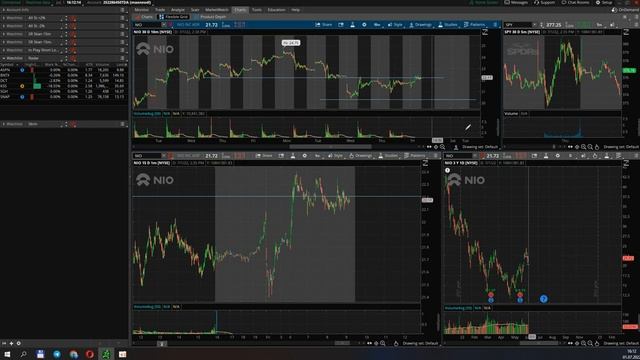
Task: Select the ASPN row in the watchlist
Action: (x=64, y=70)
